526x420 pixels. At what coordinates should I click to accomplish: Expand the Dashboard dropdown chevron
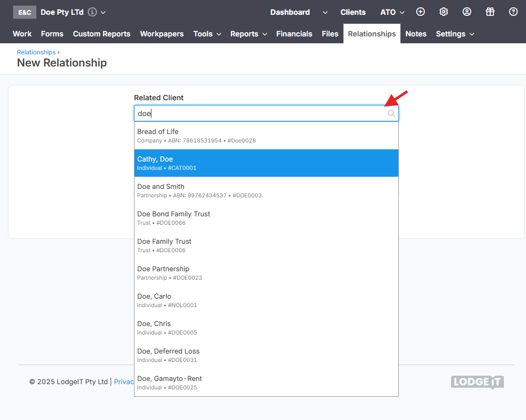pyautogui.click(x=324, y=13)
